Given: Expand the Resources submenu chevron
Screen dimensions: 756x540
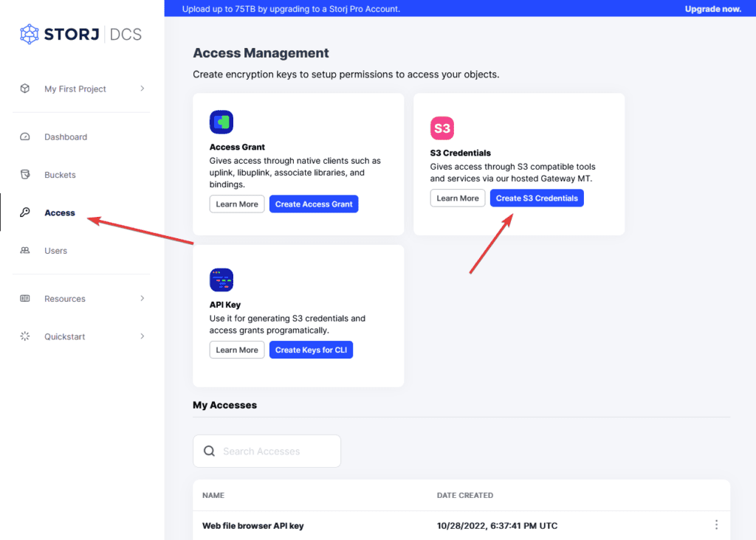Looking at the screenshot, I should pos(142,299).
